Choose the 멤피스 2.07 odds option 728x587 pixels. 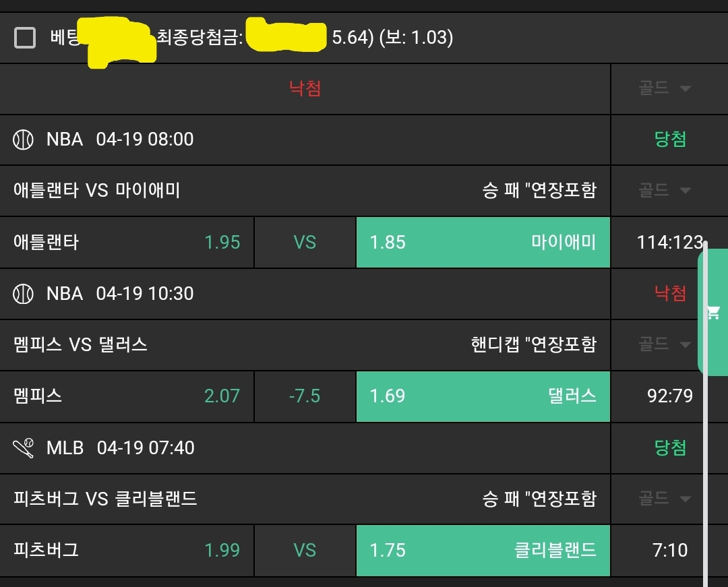point(127,396)
